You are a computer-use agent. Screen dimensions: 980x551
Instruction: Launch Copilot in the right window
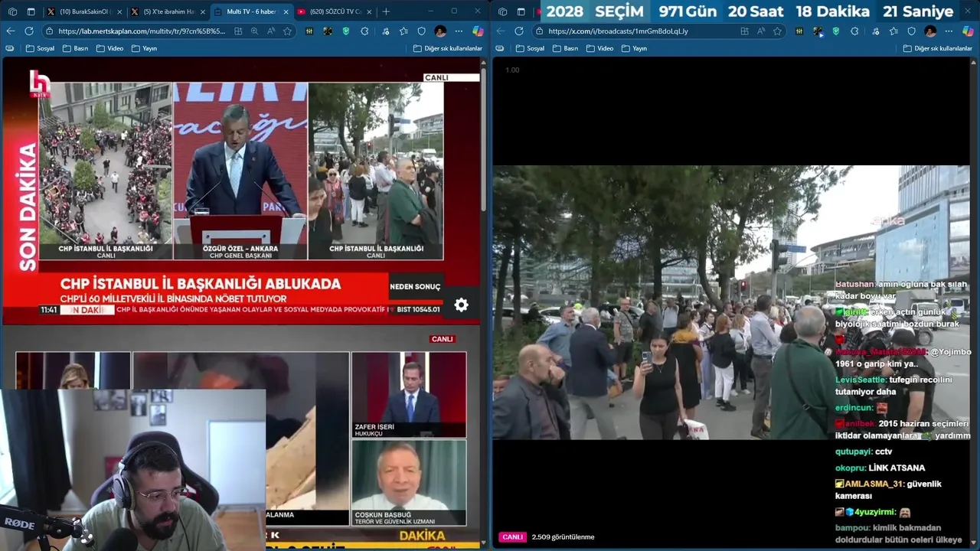968,31
